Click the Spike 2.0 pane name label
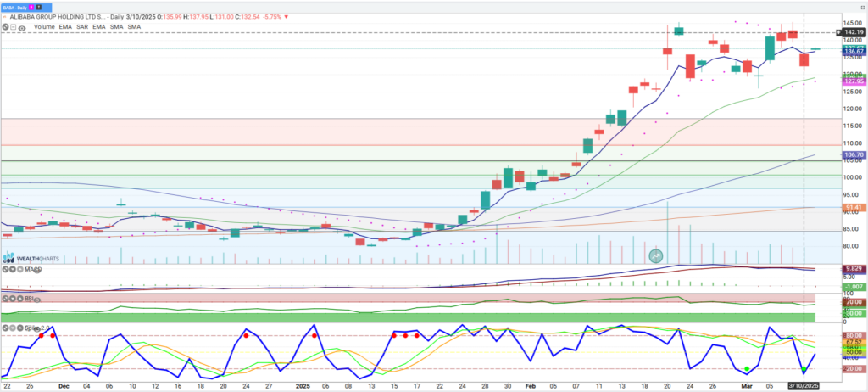The width and height of the screenshot is (868, 392). [37, 328]
